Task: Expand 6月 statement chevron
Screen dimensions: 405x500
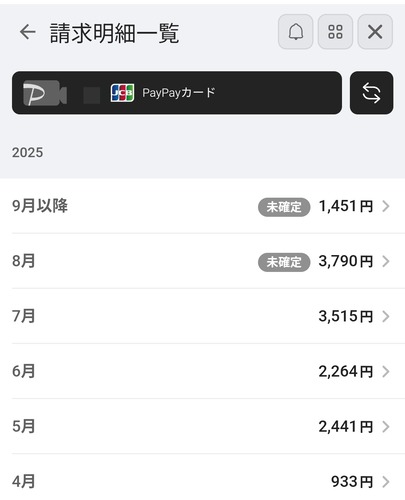Action: coord(386,371)
